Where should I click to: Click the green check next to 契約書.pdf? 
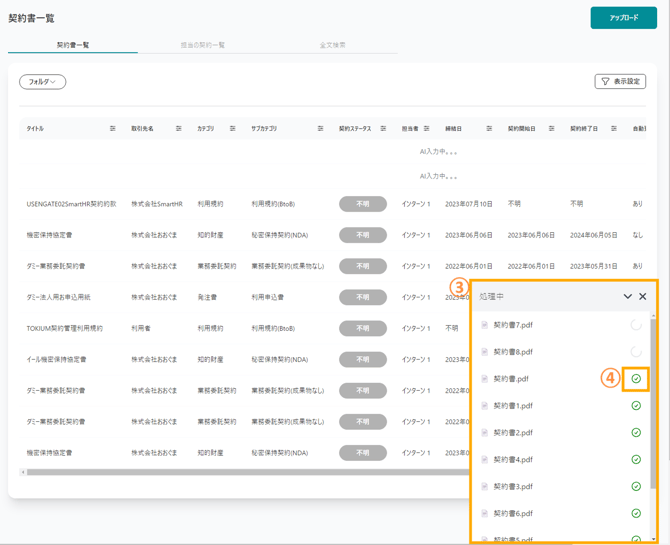click(x=636, y=379)
